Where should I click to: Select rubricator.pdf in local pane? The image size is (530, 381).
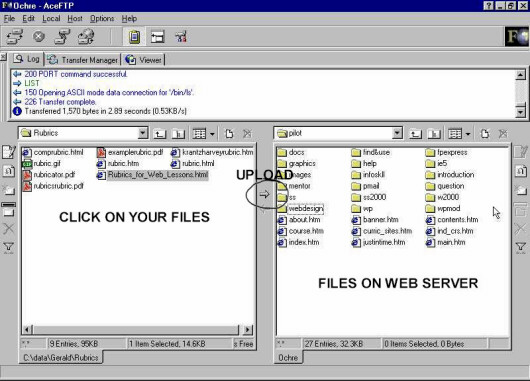coord(49,175)
